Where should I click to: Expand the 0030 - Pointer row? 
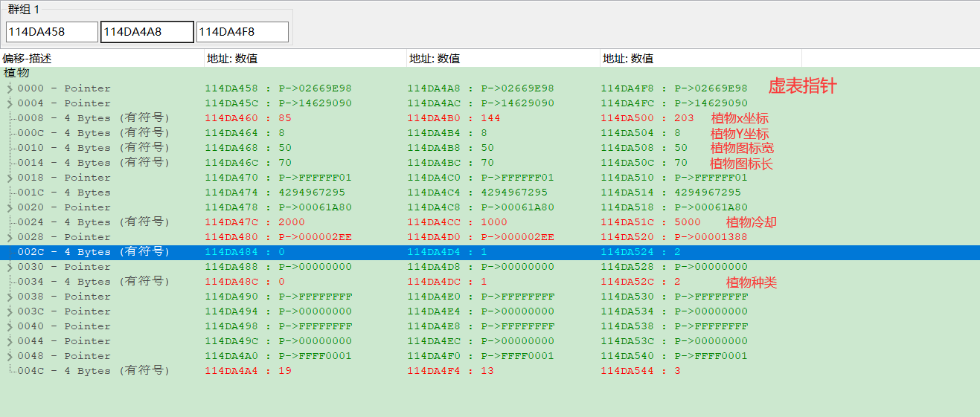10,267
